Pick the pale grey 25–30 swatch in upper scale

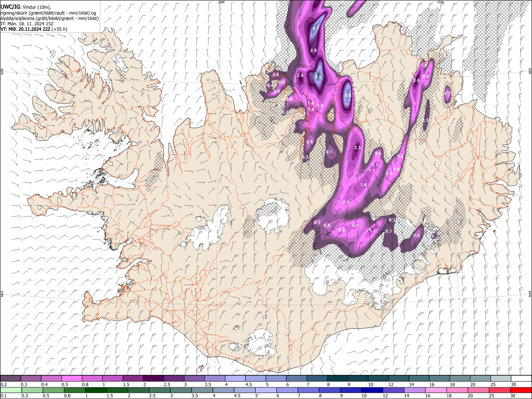501,379
